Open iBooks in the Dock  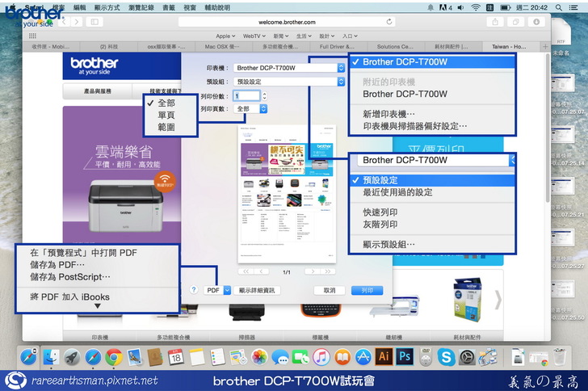tap(342, 357)
